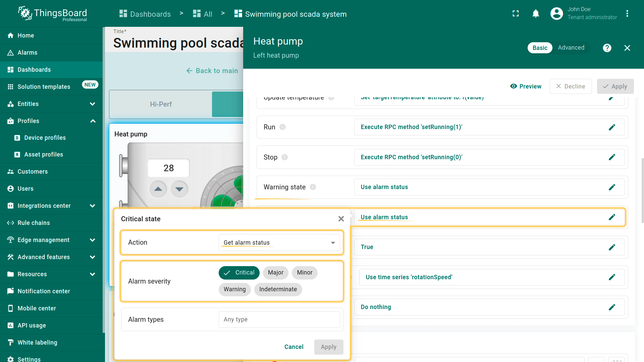Click temperature increase arrow on heat pump

(158, 189)
